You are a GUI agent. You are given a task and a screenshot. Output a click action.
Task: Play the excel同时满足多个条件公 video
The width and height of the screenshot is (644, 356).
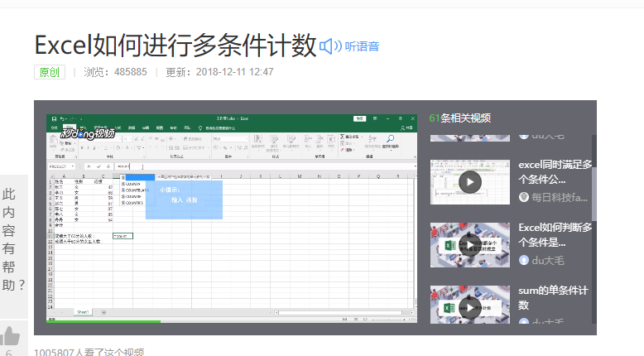[470, 182]
